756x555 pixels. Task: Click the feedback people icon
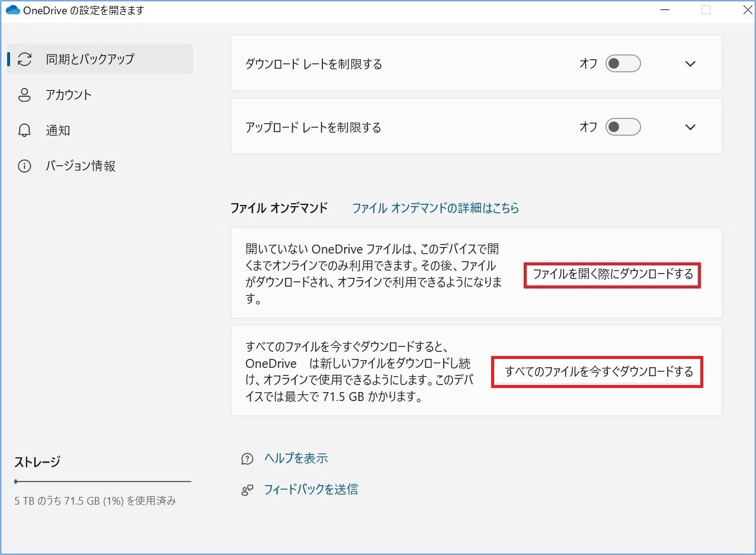pos(247,490)
